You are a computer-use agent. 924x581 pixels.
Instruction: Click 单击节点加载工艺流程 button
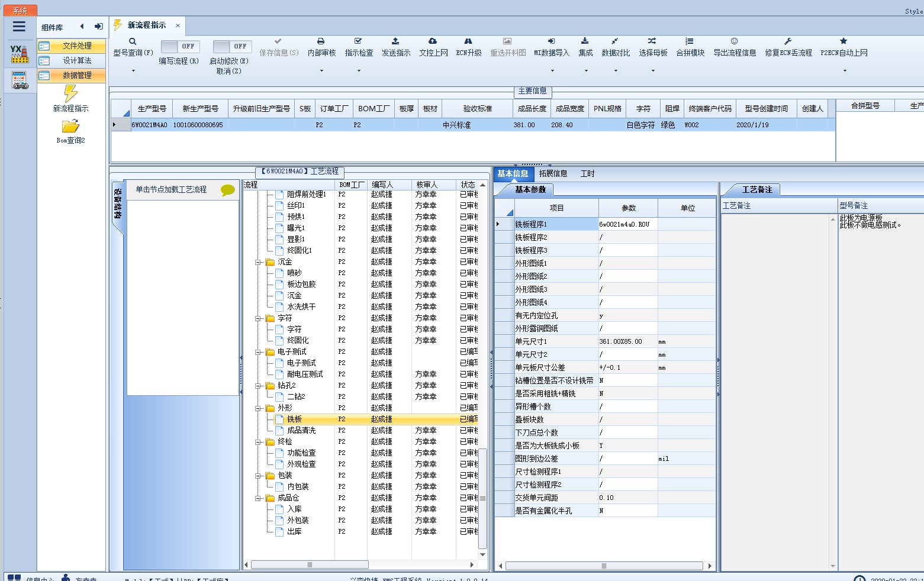[171, 189]
